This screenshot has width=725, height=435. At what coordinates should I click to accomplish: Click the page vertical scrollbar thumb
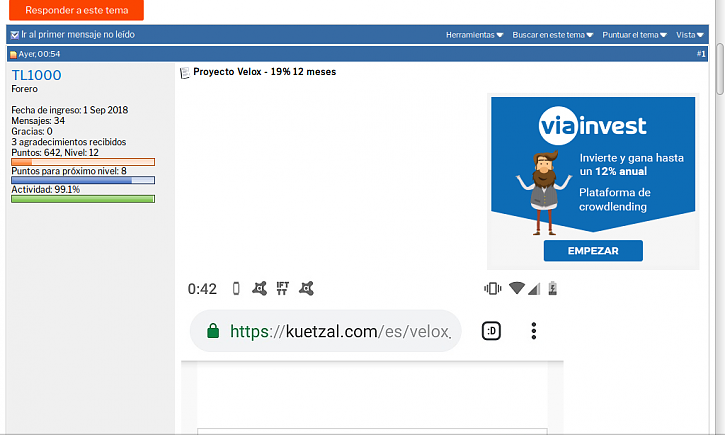[720, 69]
